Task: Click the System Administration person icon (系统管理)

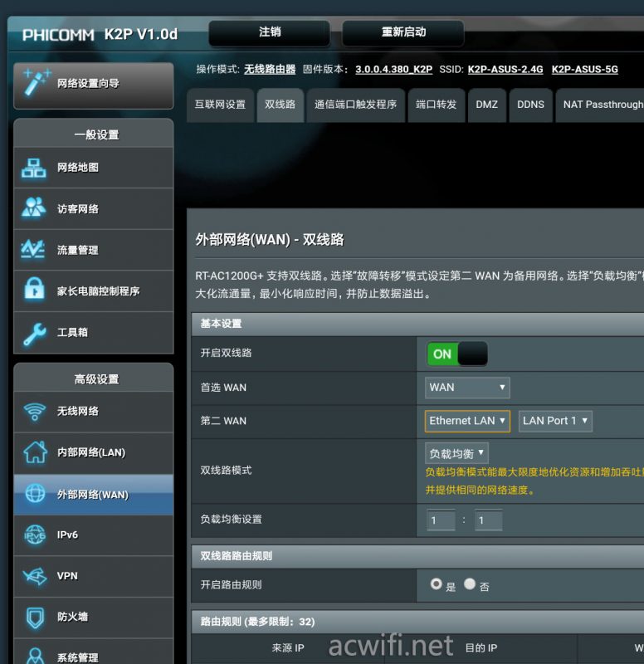Action: coord(35,656)
